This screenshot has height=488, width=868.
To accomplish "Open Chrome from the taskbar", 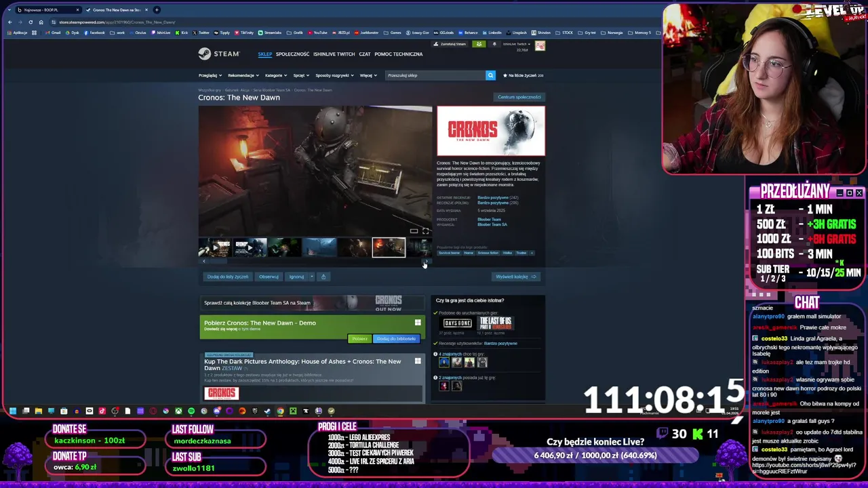I will (280, 411).
